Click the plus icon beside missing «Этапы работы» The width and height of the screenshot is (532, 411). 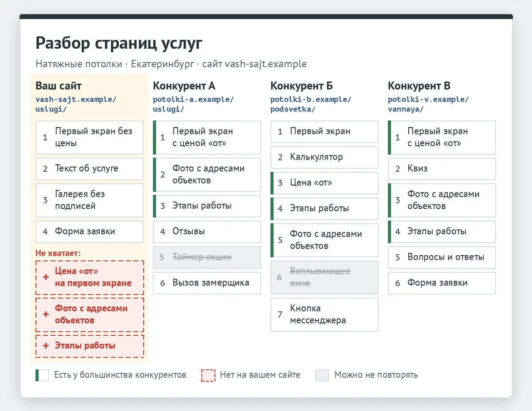click(46, 346)
